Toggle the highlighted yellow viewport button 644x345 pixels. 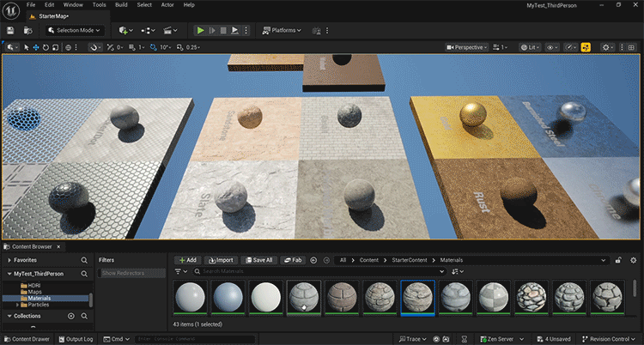(x=586, y=47)
